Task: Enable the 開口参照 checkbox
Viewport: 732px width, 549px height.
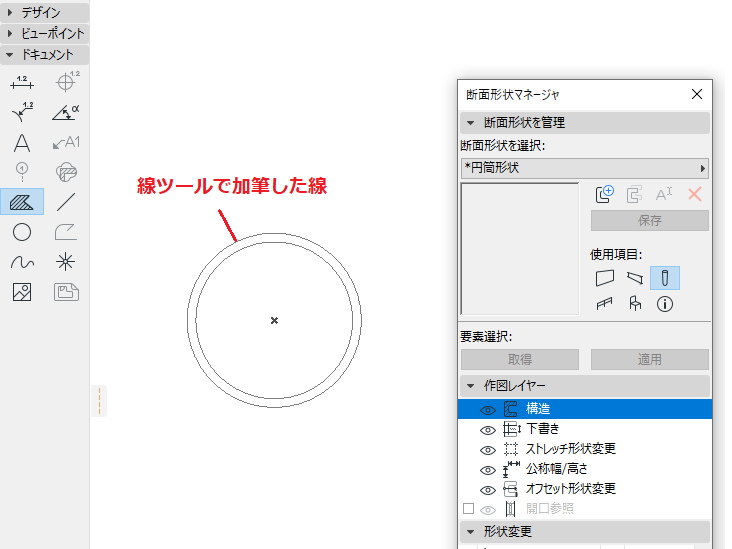Action: coord(469,508)
